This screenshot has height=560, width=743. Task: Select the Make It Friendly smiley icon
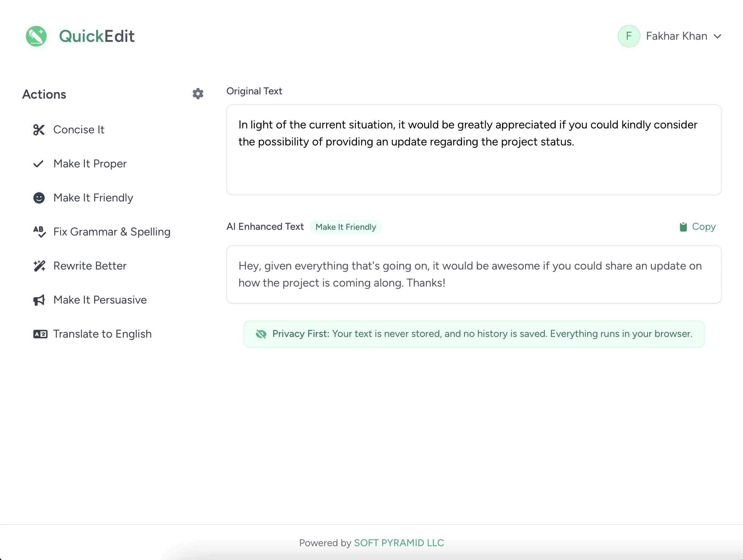point(39,198)
